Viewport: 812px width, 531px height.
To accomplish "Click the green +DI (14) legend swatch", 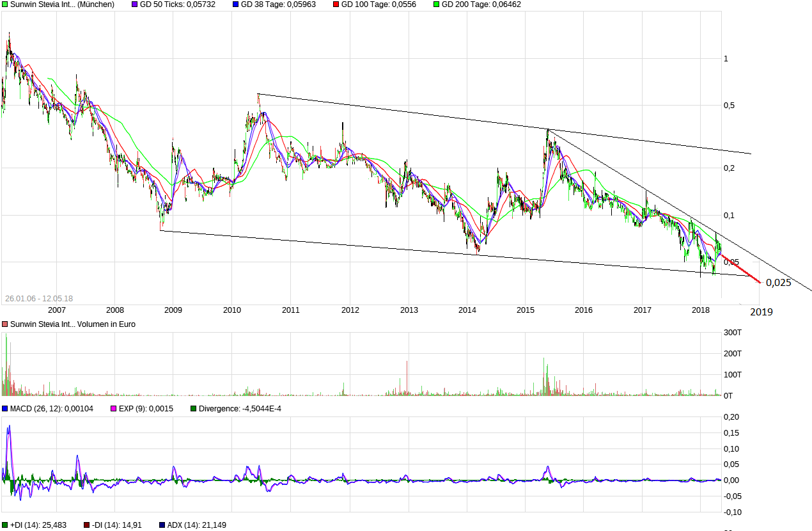I will click(x=4, y=525).
